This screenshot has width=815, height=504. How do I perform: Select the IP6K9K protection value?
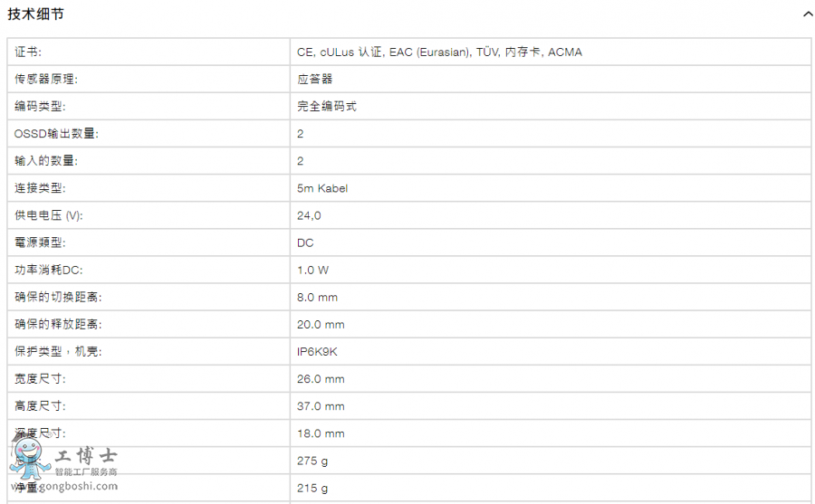tap(317, 352)
